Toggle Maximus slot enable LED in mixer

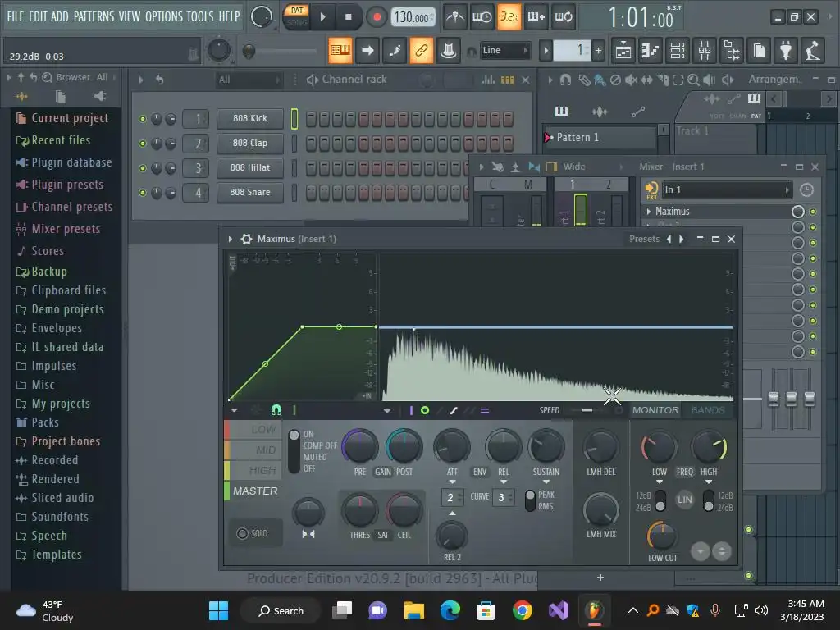pyautogui.click(x=813, y=212)
